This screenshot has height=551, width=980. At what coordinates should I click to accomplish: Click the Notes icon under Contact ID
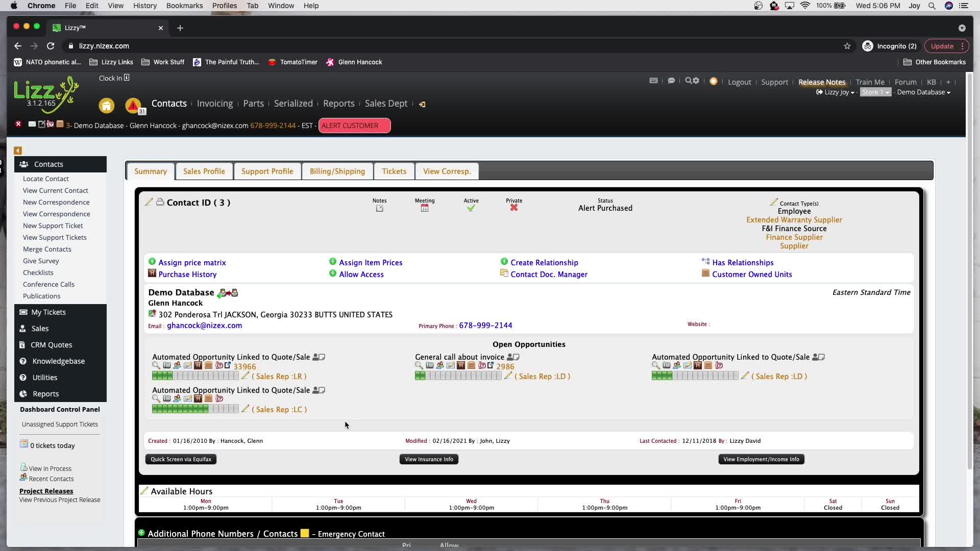(379, 208)
